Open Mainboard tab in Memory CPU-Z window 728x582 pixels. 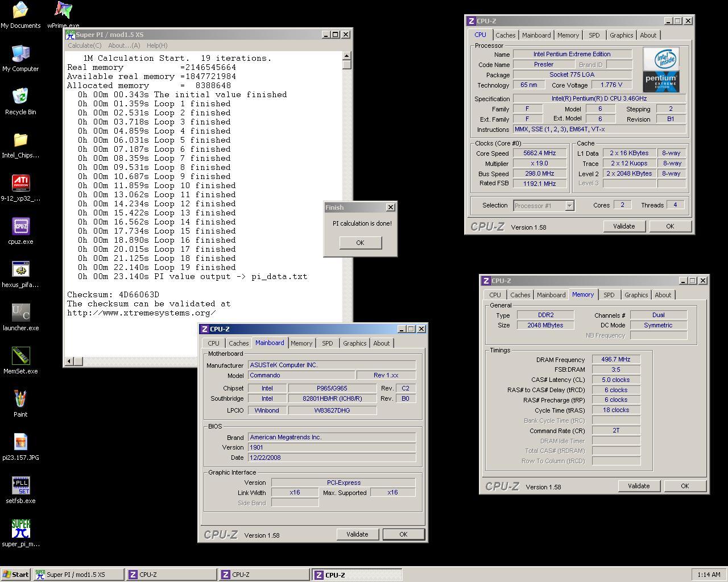tap(551, 295)
